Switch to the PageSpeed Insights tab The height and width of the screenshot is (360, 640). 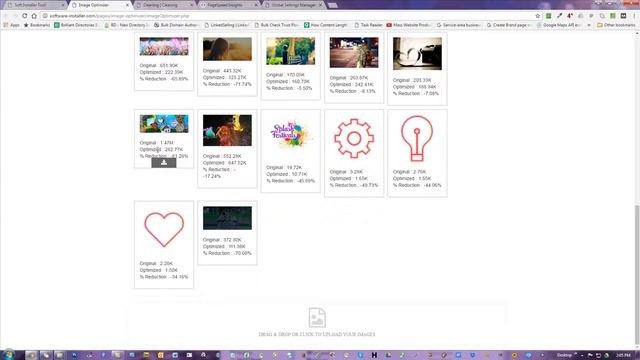coord(229,5)
